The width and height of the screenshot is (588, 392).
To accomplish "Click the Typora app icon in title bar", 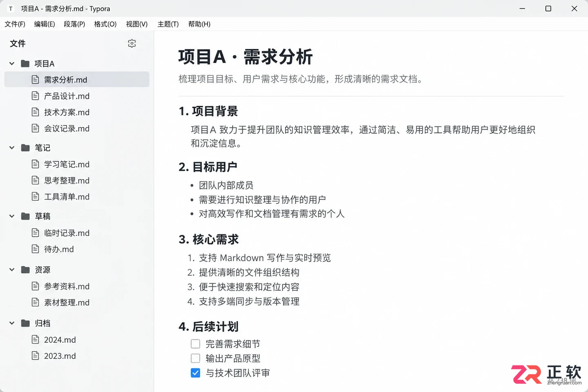I will (x=11, y=9).
